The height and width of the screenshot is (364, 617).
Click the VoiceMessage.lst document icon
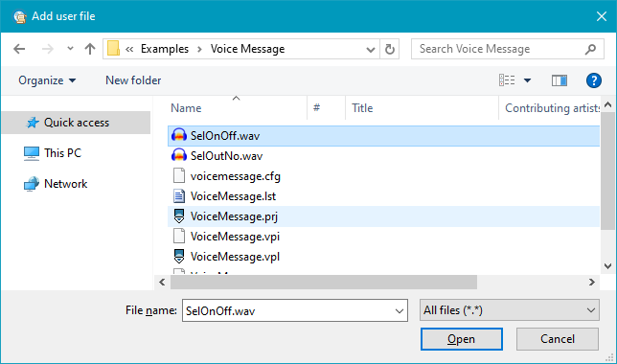[x=179, y=196]
